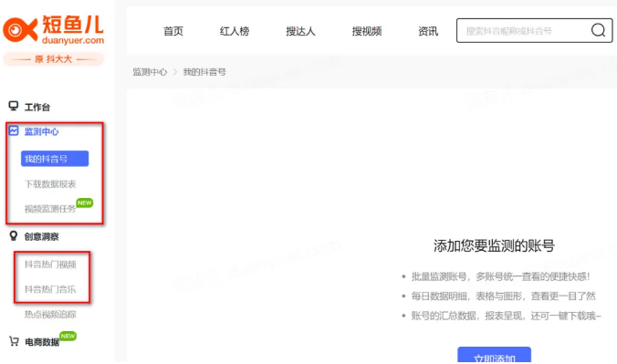Open the 资讯 nav tab
The height and width of the screenshot is (364, 617).
(428, 31)
